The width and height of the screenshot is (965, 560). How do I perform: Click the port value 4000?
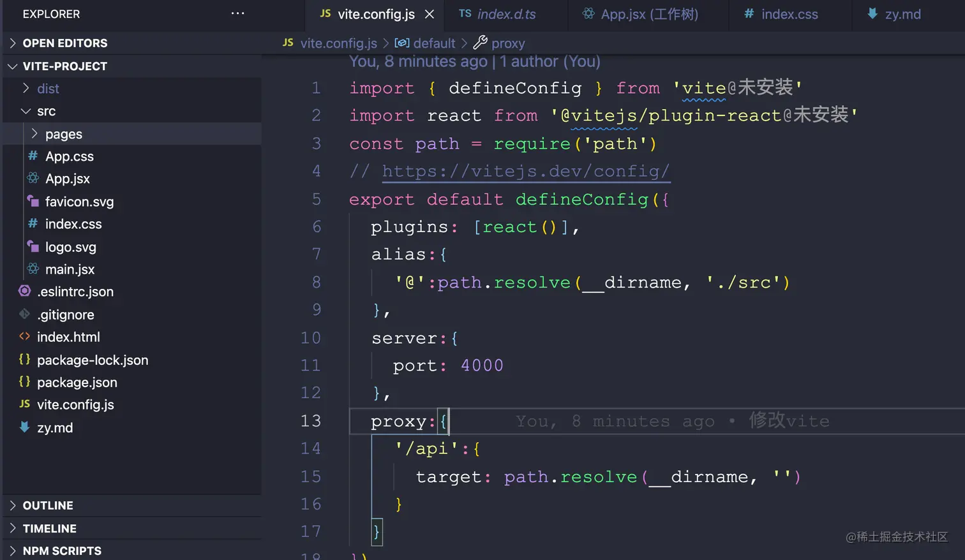tap(482, 365)
